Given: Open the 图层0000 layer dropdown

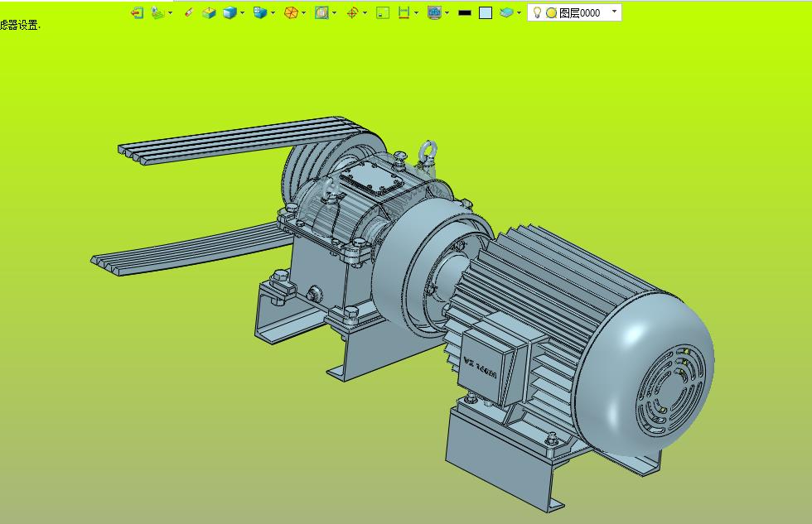Looking at the screenshot, I should [614, 12].
